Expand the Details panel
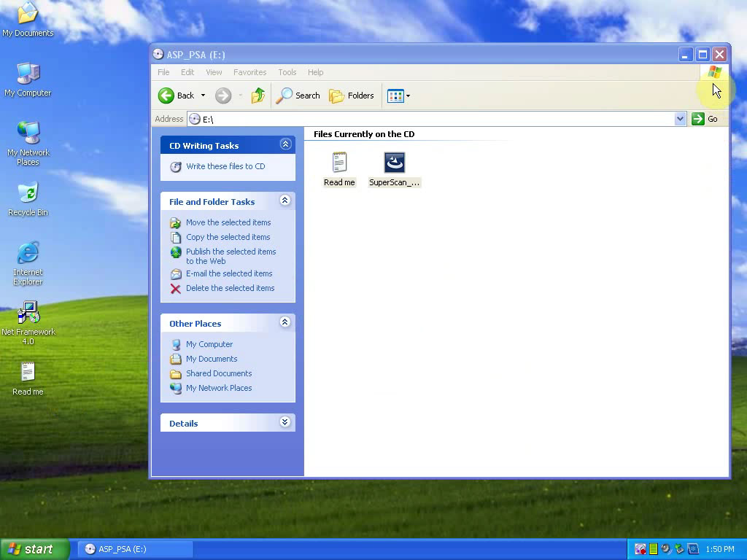 285,422
